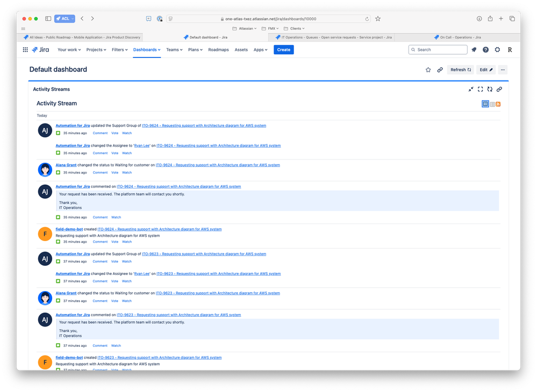
Task: Minimize the Activity Streams gadget
Action: coord(471,89)
